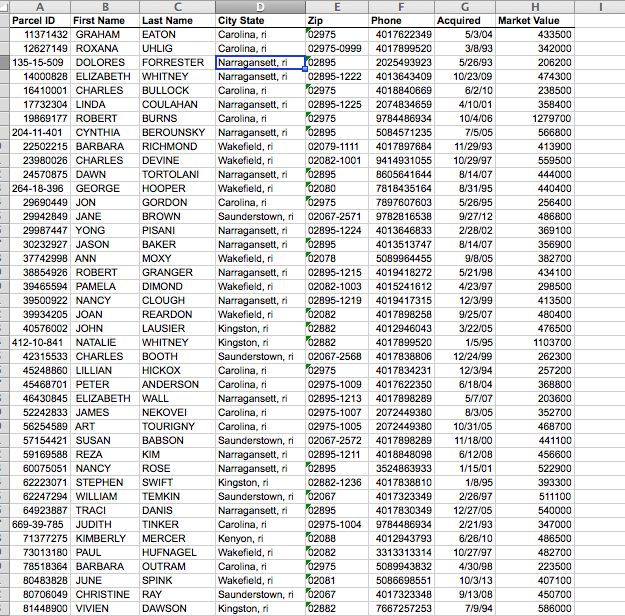The image size is (625, 616).
Task: Select column G header
Action: [465, 7]
